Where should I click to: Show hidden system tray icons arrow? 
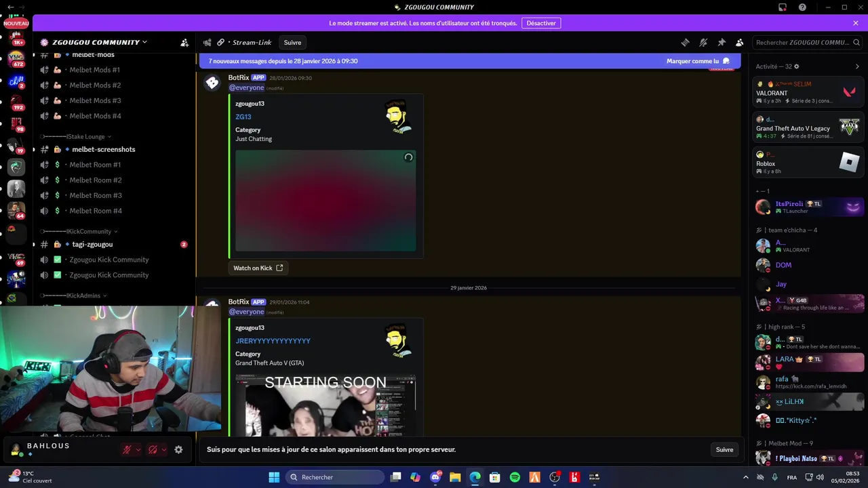pyautogui.click(x=746, y=477)
